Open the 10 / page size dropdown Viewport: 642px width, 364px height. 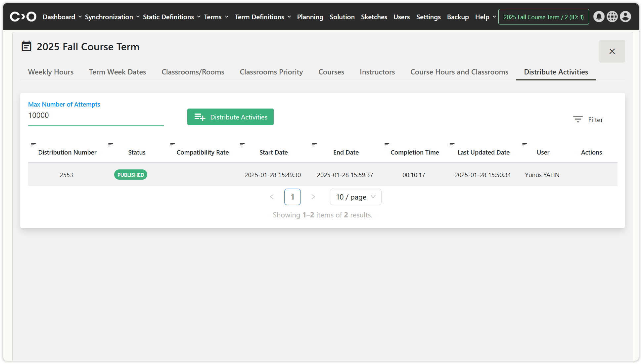355,197
